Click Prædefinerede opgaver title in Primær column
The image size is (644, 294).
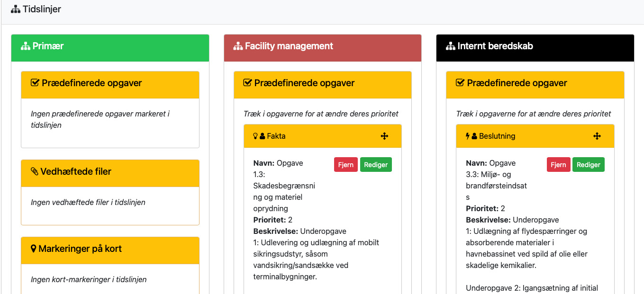point(92,83)
